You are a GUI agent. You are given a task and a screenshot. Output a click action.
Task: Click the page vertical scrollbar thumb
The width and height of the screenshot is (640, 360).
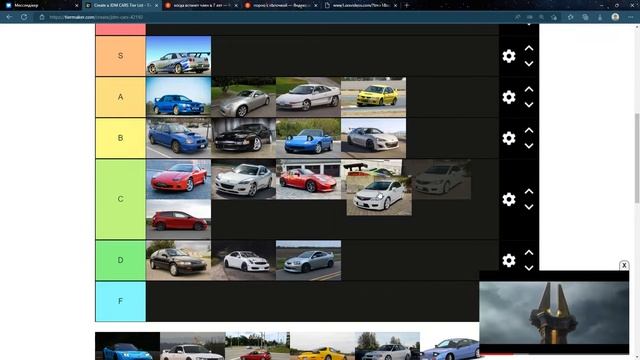(x=637, y=158)
